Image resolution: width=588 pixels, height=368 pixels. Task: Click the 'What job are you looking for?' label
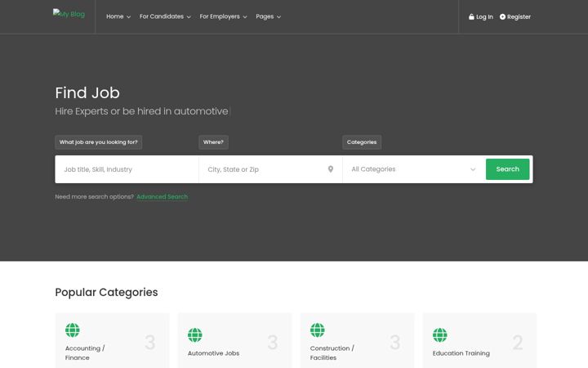[99, 142]
